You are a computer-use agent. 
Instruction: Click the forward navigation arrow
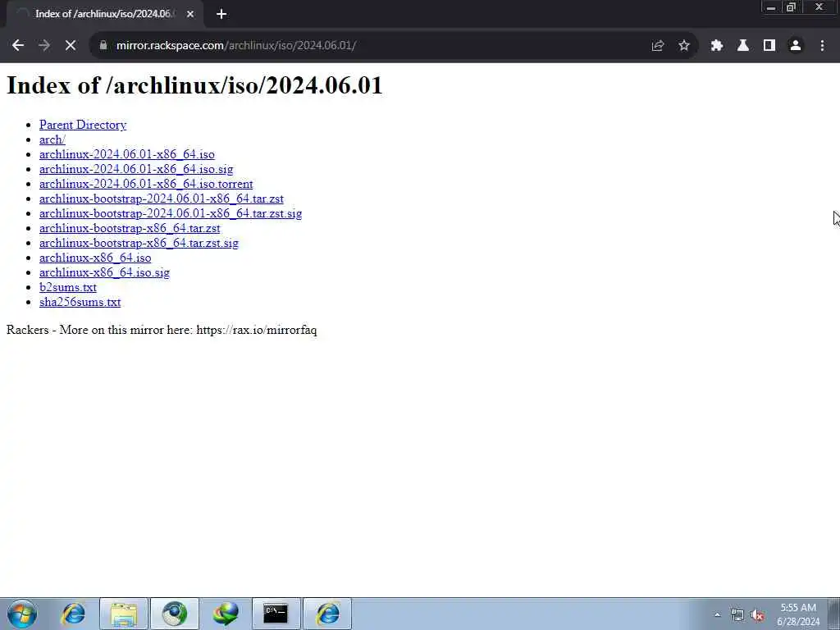44,46
